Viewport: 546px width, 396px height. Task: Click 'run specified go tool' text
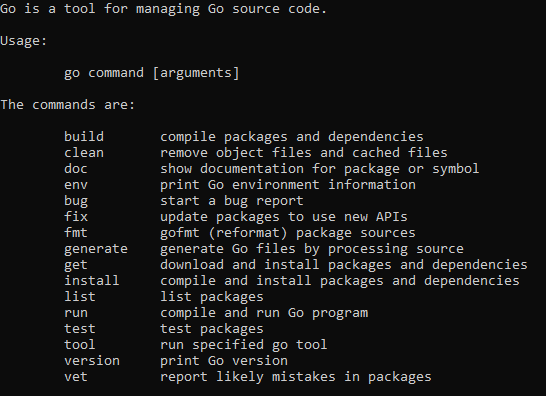coord(244,345)
